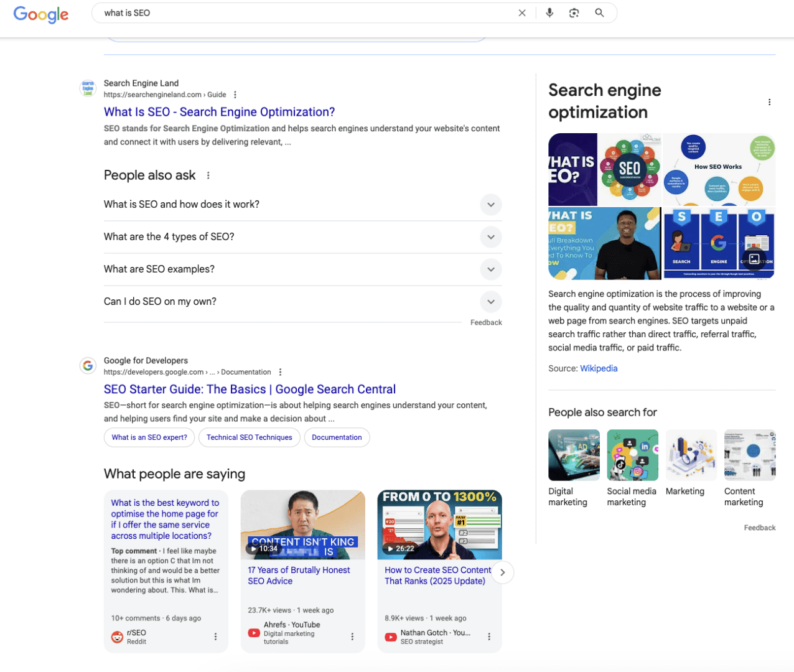Click the Reddit icon on r/SEO card
Screen dimensions: 794x672
coord(117,637)
